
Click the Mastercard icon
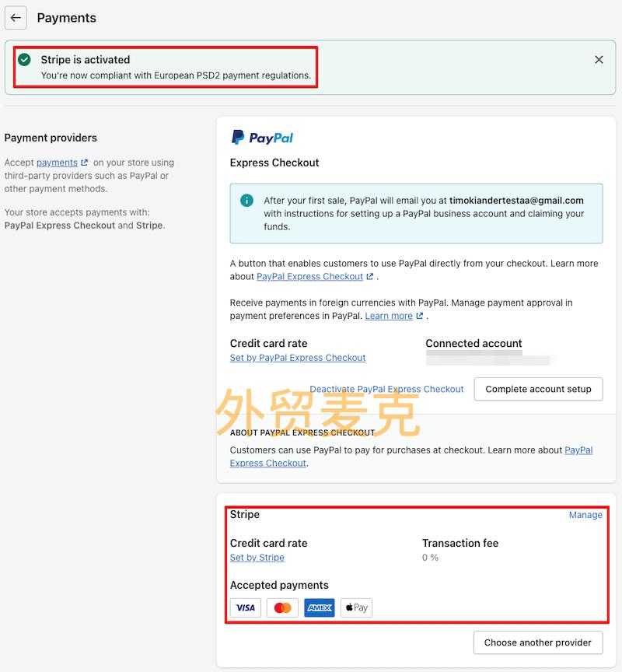point(282,607)
